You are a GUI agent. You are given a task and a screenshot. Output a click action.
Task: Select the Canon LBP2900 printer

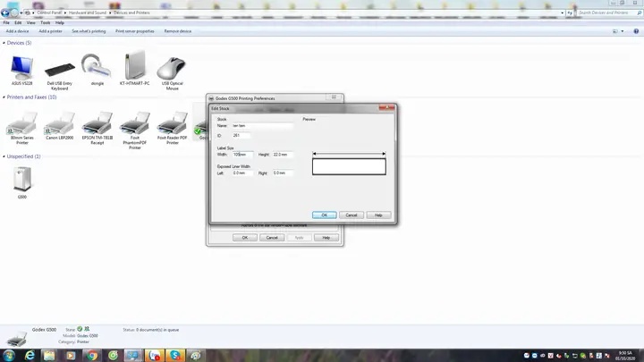pyautogui.click(x=60, y=126)
